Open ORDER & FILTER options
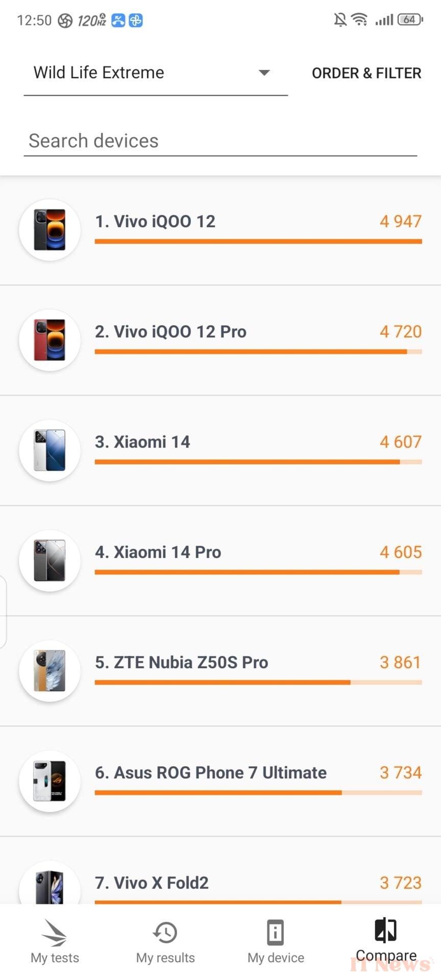The height and width of the screenshot is (980, 441). click(x=366, y=73)
